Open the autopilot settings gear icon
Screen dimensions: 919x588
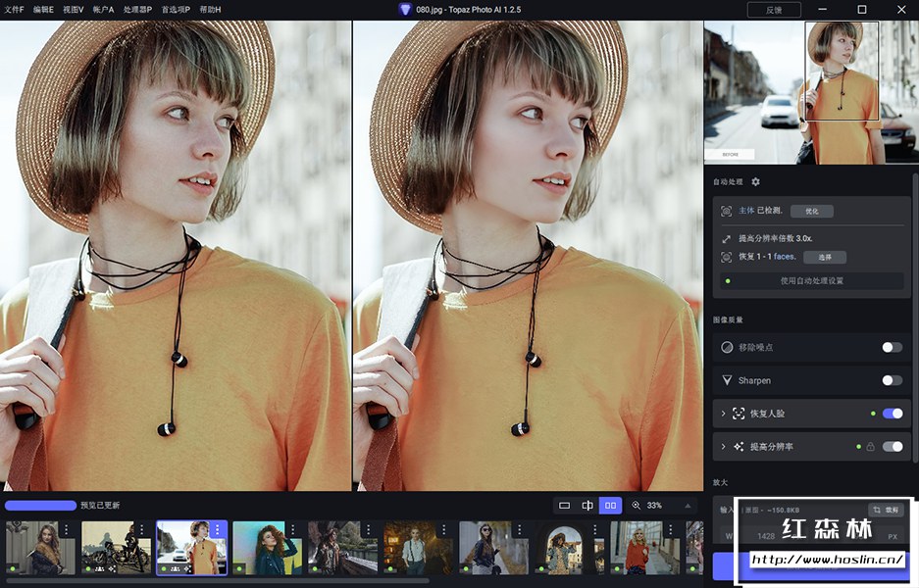[x=755, y=182]
